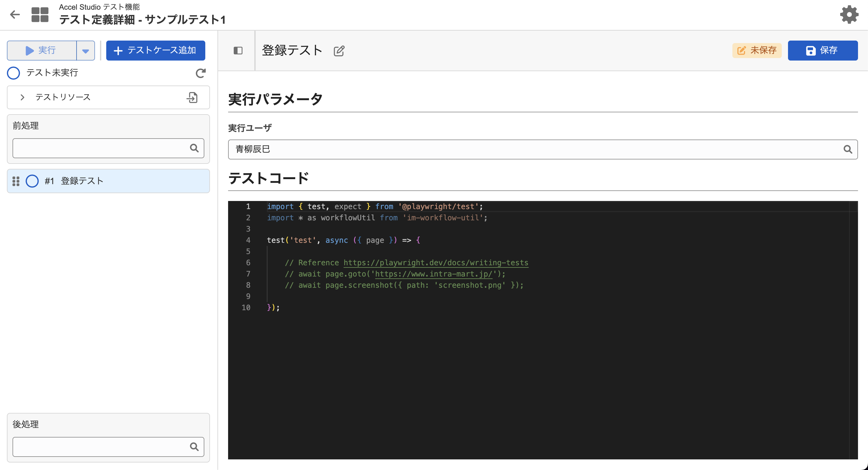This screenshot has height=470, width=868.
Task: Click the back arrow icon
Action: pos(15,14)
